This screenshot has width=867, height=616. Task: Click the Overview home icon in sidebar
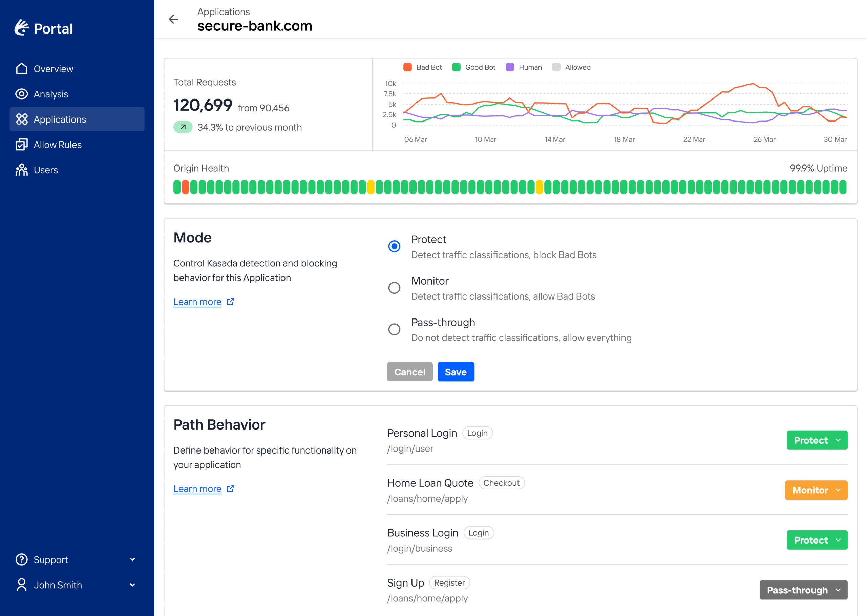click(x=22, y=69)
